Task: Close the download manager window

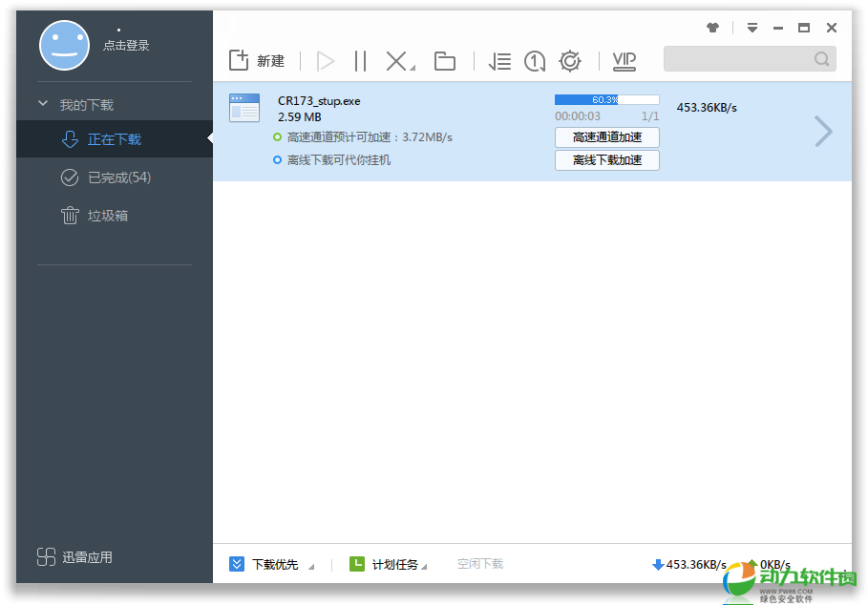Action: pos(832,28)
